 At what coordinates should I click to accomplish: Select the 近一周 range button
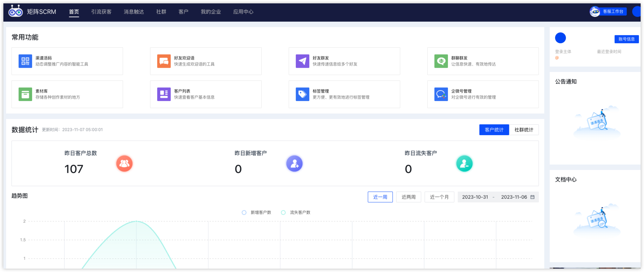[380, 197]
